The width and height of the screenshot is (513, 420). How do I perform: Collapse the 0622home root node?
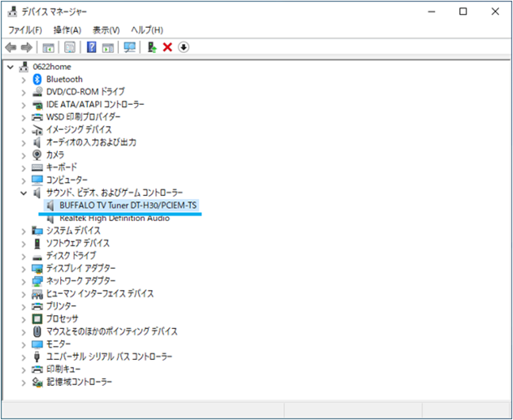point(10,67)
